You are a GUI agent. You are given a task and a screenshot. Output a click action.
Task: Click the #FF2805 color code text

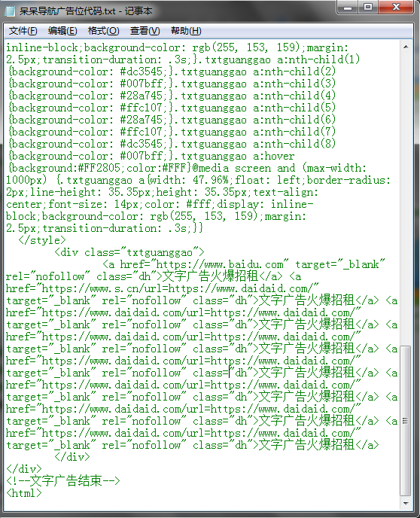[x=99, y=168]
